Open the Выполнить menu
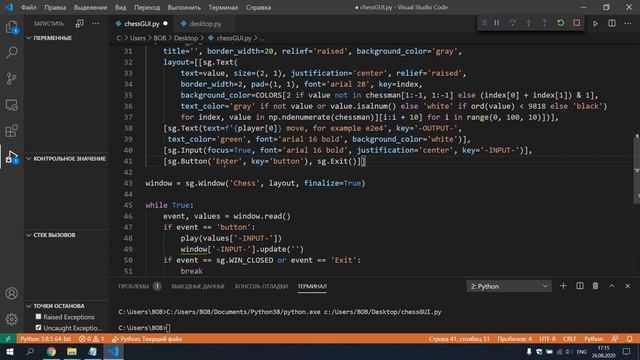 [184, 7]
